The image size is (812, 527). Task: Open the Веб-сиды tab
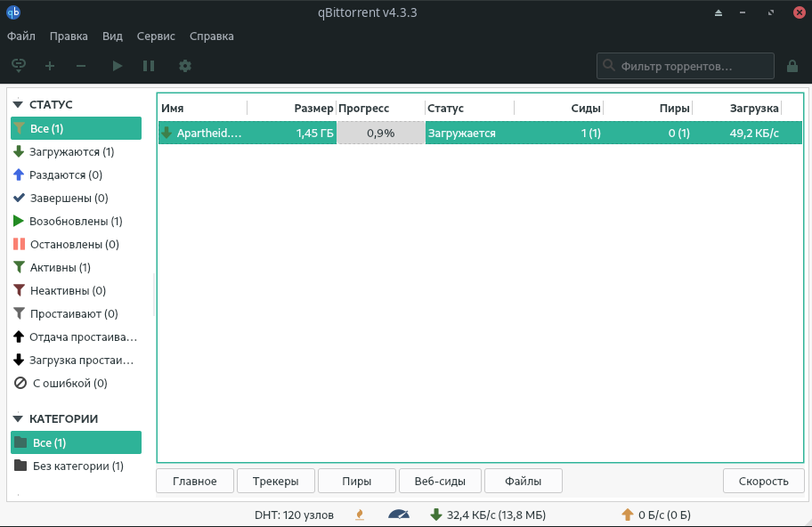coord(440,481)
